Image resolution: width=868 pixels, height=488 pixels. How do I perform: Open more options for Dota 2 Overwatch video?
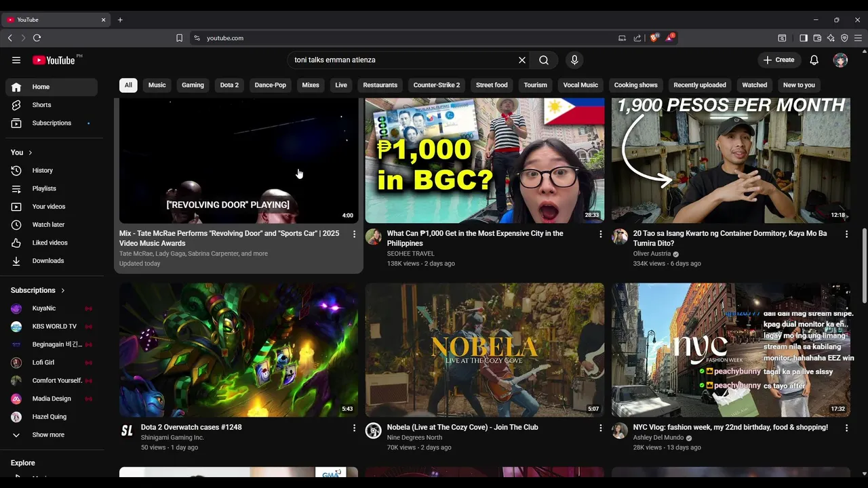pos(354,428)
